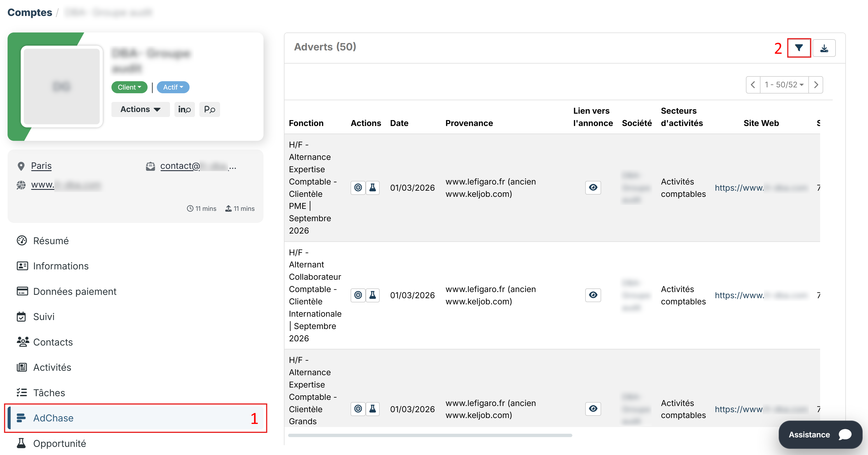This screenshot has height=455, width=868.
Task: Expand the Client type dropdown
Action: pyautogui.click(x=129, y=87)
